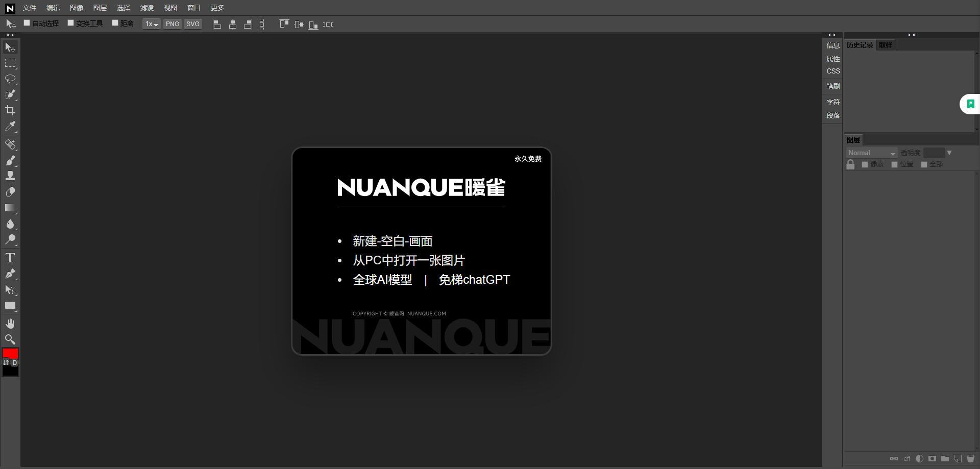This screenshot has height=469, width=980.
Task: Align right edges in the options bar
Action: click(x=248, y=24)
